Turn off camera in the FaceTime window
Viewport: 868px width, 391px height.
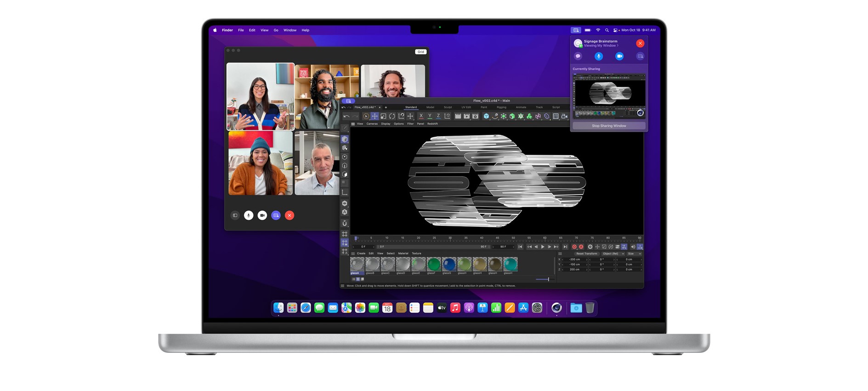pos(262,215)
